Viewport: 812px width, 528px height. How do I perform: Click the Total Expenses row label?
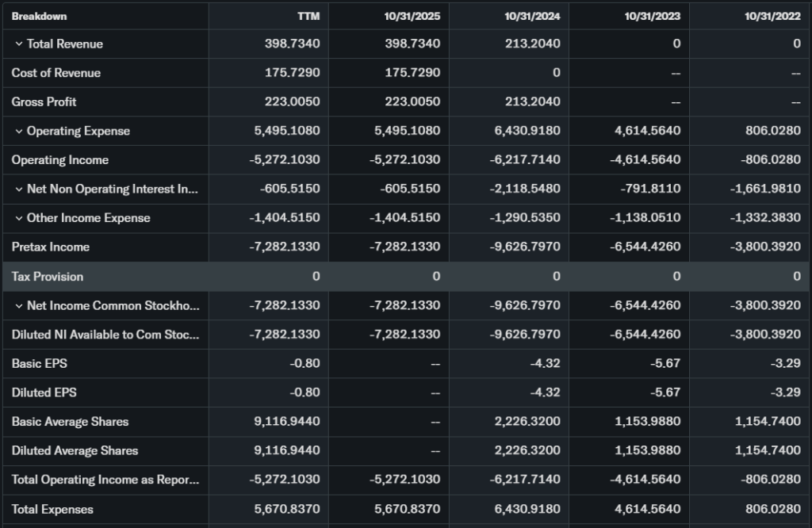[52, 510]
